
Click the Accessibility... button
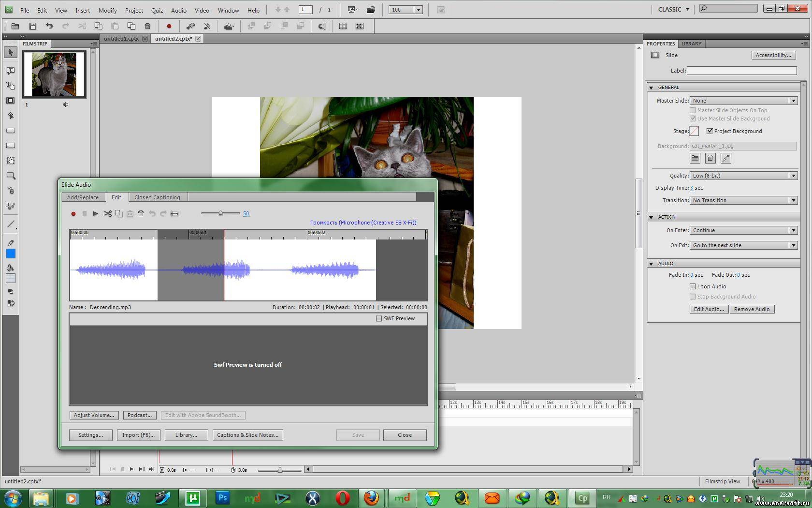click(773, 55)
